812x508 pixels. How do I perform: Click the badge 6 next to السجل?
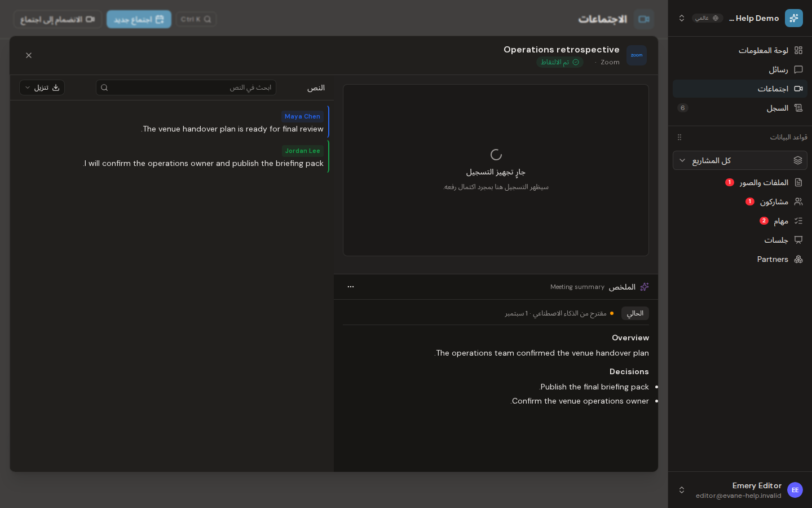[683, 108]
